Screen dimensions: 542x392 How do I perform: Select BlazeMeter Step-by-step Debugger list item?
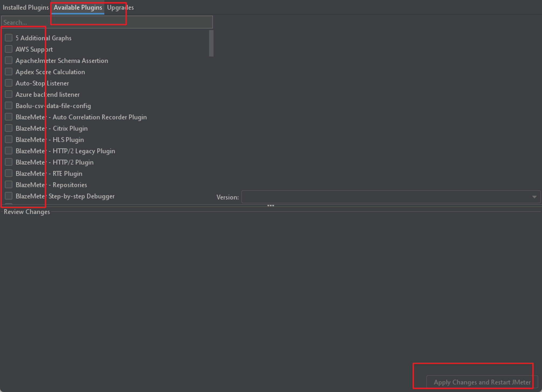pos(65,196)
